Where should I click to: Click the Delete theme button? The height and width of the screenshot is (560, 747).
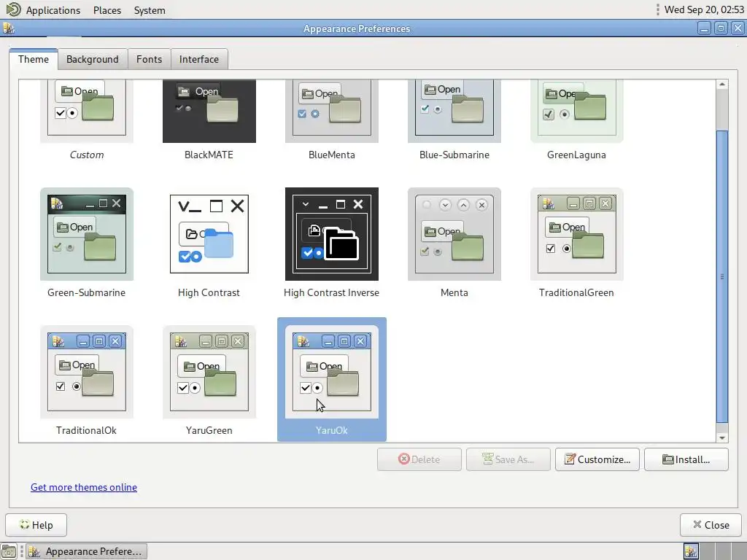click(419, 459)
